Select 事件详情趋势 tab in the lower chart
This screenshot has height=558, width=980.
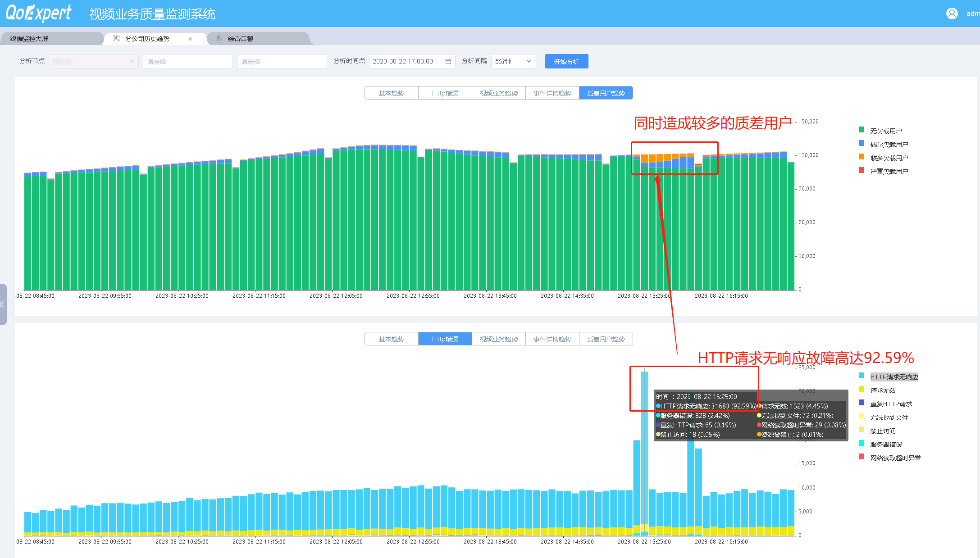pos(552,339)
